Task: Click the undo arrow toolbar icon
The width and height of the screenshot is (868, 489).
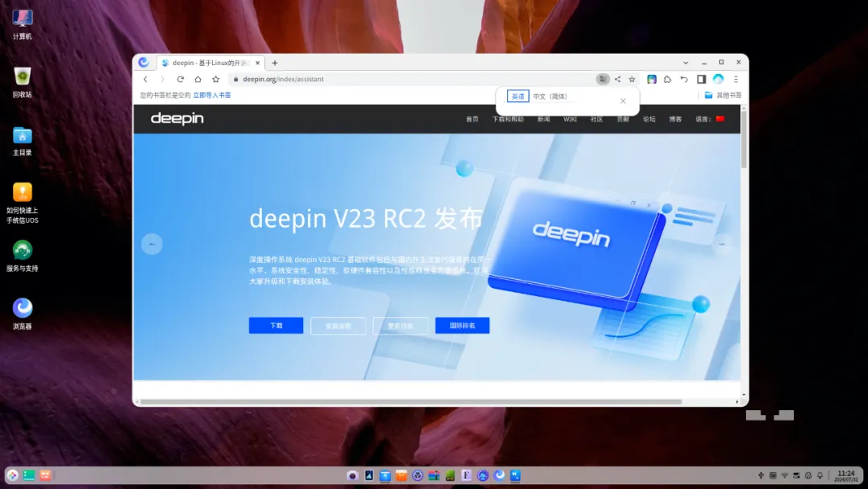Action: [x=684, y=79]
